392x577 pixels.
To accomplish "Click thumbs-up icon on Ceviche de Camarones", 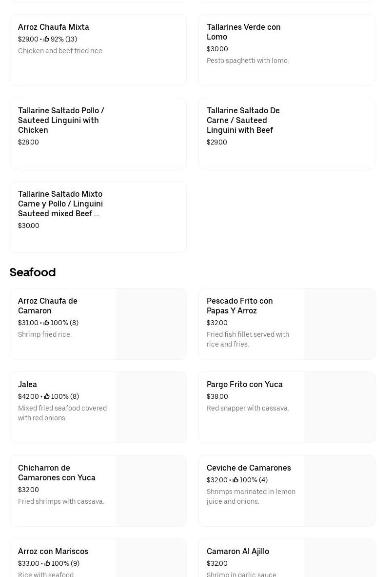I will pos(235,480).
